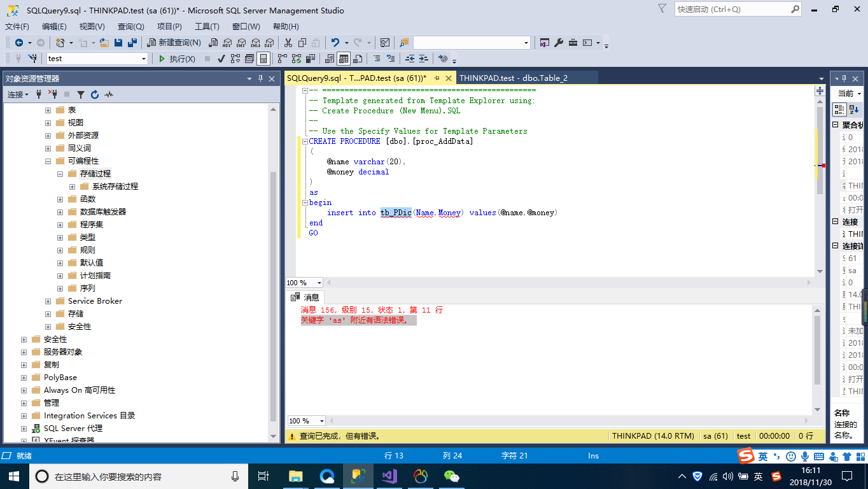Open the 工具(T) menu
The width and height of the screenshot is (868, 489).
[x=207, y=26]
